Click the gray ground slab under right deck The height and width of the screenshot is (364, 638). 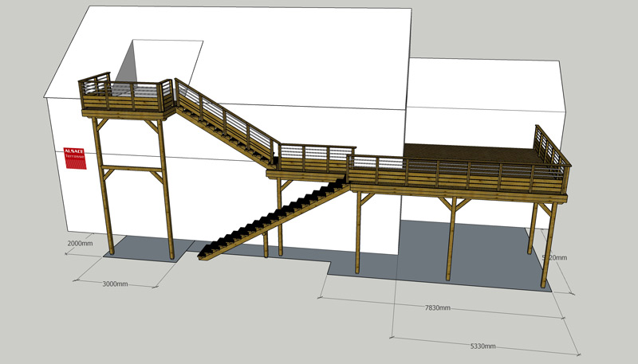coord(478,255)
